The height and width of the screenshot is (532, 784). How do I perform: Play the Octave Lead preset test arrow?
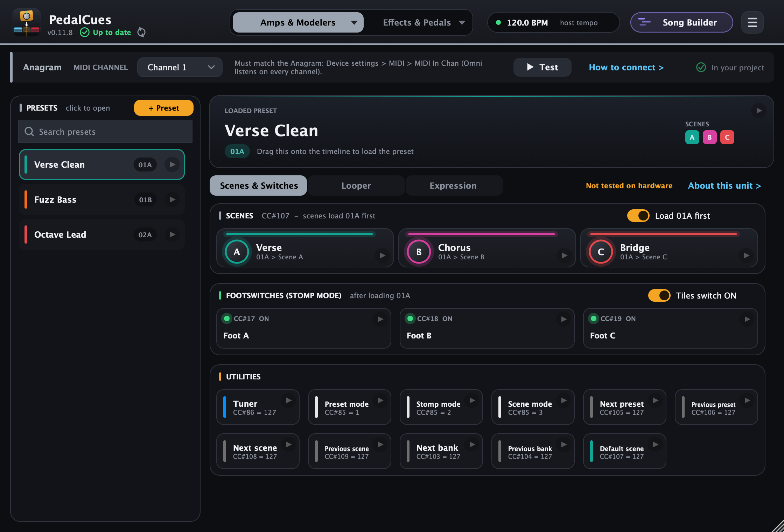(172, 234)
